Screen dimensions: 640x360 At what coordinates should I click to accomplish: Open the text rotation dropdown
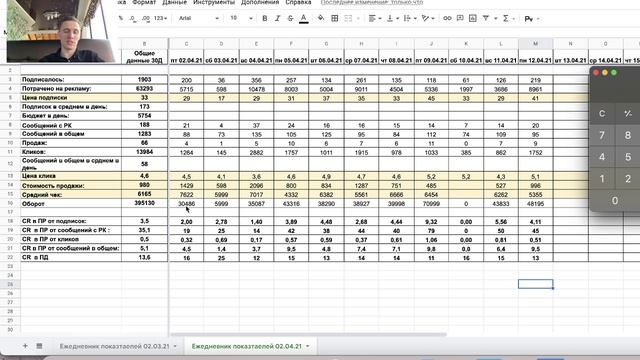pos(428,18)
